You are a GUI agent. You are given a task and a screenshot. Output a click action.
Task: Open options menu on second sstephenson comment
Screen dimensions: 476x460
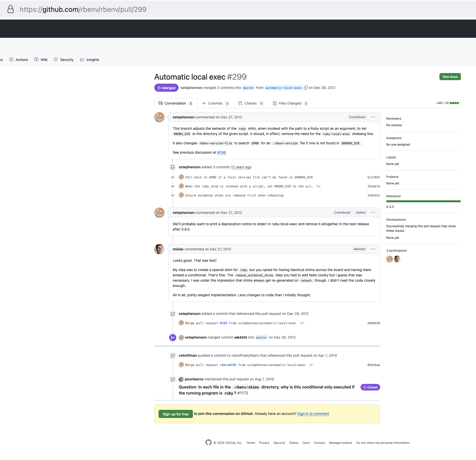pos(373,213)
